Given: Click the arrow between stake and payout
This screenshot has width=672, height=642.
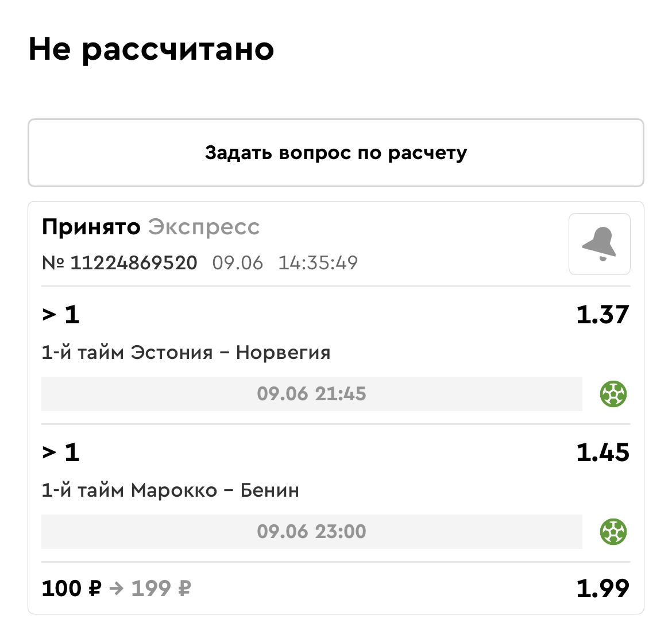Looking at the screenshot, I should pyautogui.click(x=116, y=589).
